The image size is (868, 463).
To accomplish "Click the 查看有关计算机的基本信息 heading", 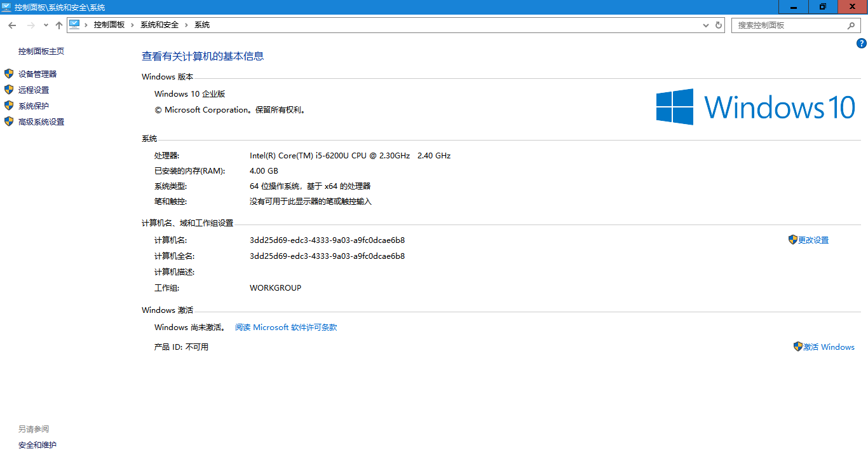I will [x=203, y=57].
